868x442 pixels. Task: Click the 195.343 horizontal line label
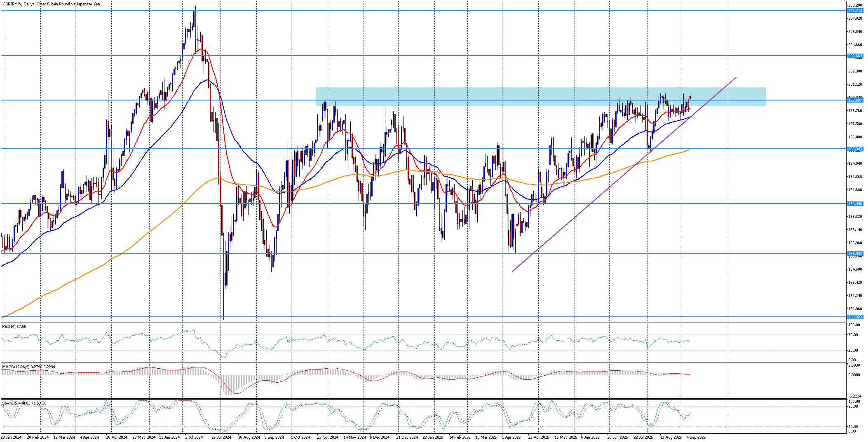pos(855,149)
